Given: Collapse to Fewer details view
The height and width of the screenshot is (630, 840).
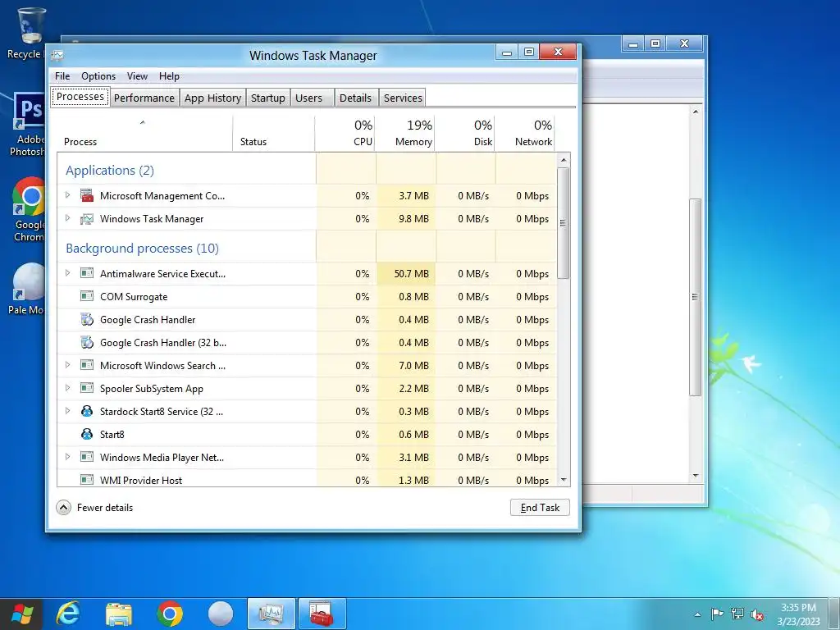Looking at the screenshot, I should coord(95,507).
